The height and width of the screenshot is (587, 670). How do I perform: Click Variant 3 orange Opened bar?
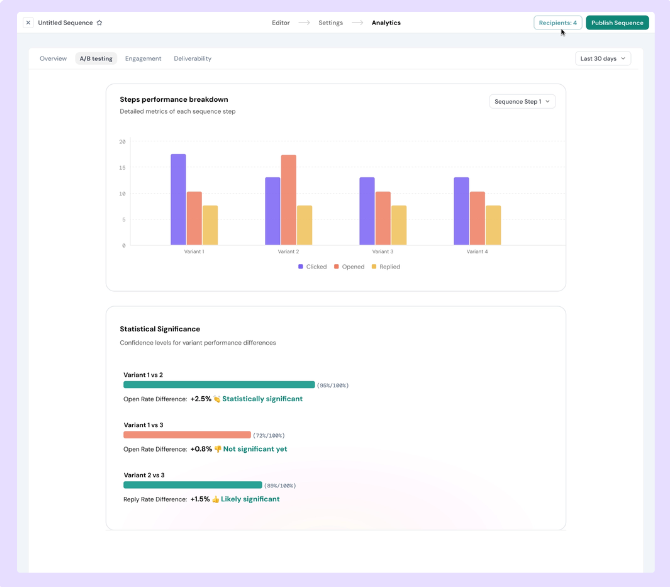[x=383, y=218]
